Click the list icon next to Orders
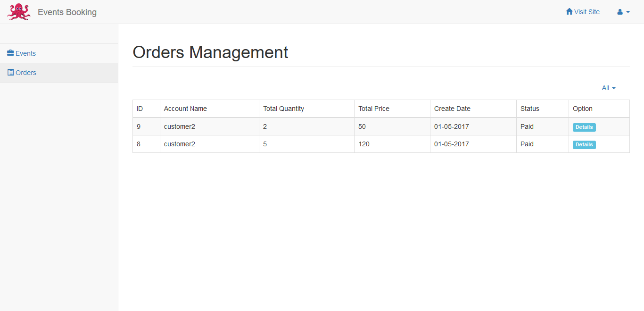Viewport: 644px width, 311px height. pos(10,73)
